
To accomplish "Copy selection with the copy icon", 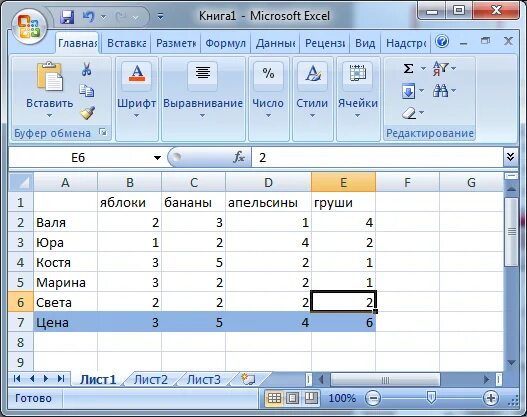I will pos(87,91).
